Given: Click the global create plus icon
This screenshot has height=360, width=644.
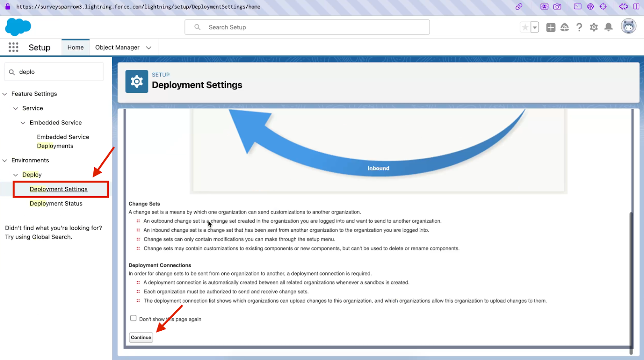Looking at the screenshot, I should [551, 27].
